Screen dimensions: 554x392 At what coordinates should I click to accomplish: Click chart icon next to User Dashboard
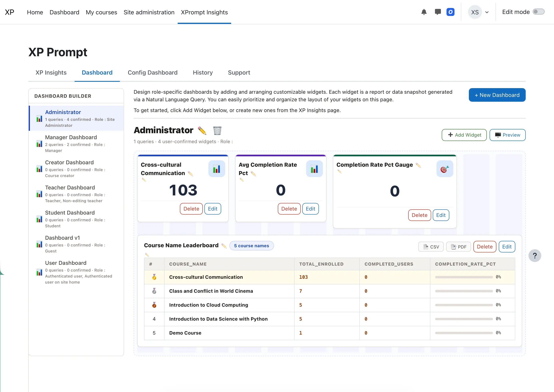tap(39, 273)
